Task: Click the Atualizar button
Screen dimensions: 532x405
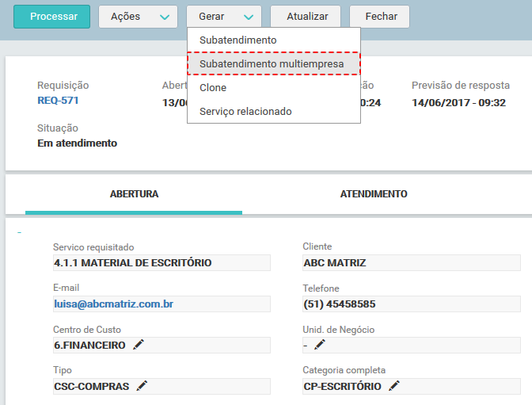Action: click(306, 17)
